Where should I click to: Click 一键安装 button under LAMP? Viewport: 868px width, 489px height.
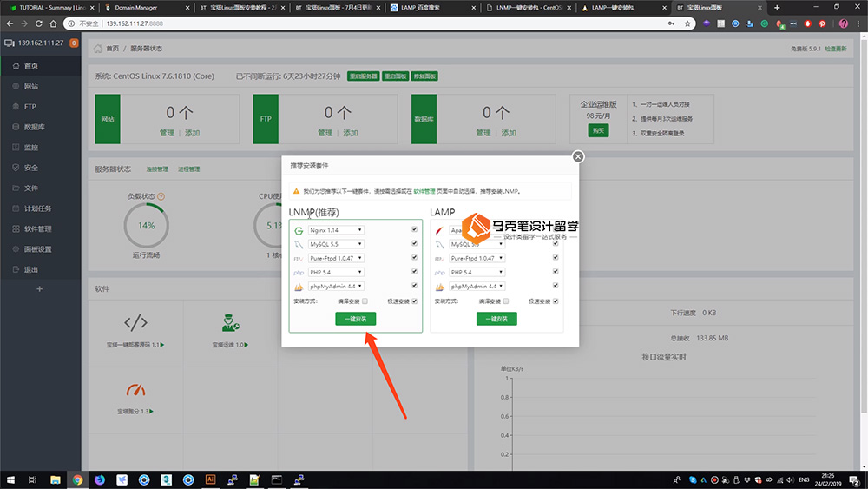[x=496, y=319]
